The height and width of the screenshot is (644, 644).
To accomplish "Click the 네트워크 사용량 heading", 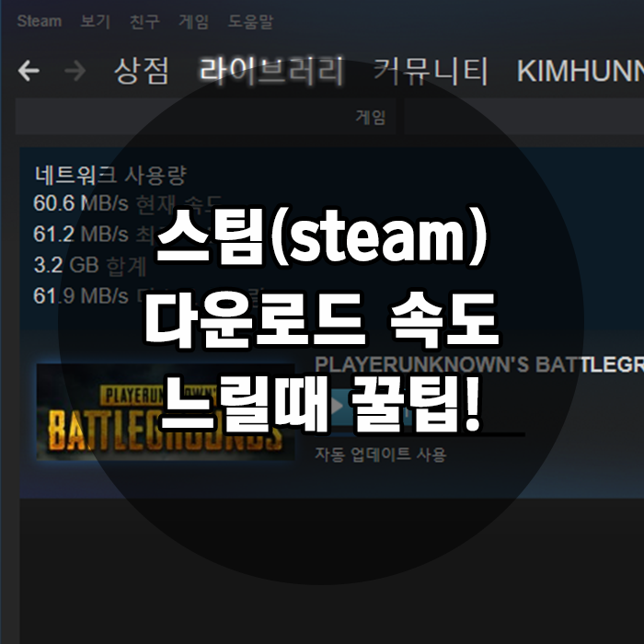I will (111, 175).
